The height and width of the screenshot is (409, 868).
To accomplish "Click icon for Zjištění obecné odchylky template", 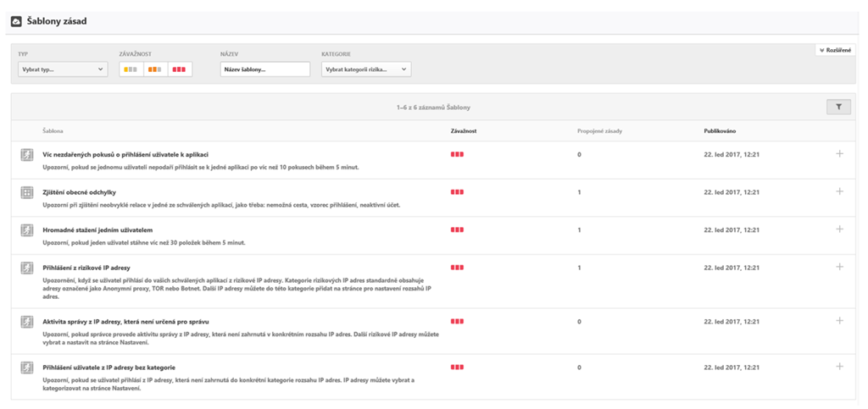I will coord(25,192).
